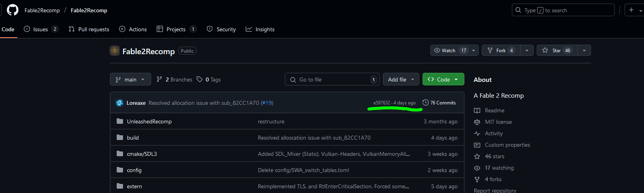The height and width of the screenshot is (193, 644).
Task: Open the Pull requests tab
Action: pyautogui.click(x=89, y=29)
